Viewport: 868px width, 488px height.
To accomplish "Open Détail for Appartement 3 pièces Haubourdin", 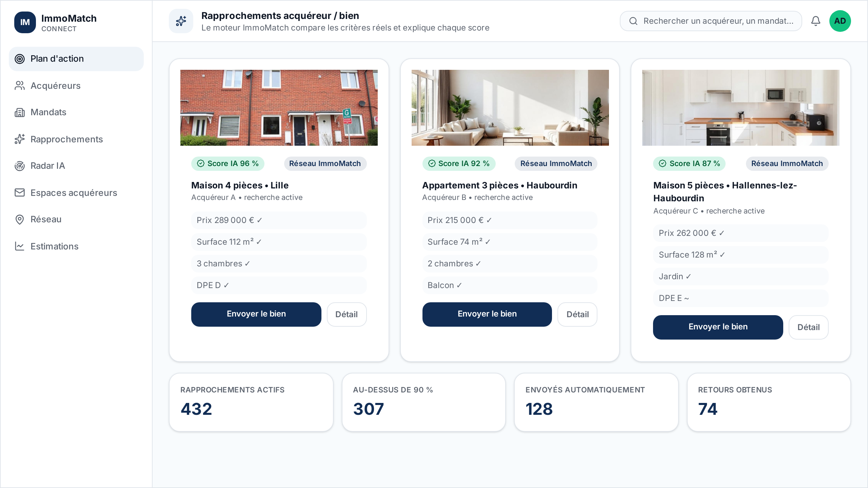I will pos(577,314).
